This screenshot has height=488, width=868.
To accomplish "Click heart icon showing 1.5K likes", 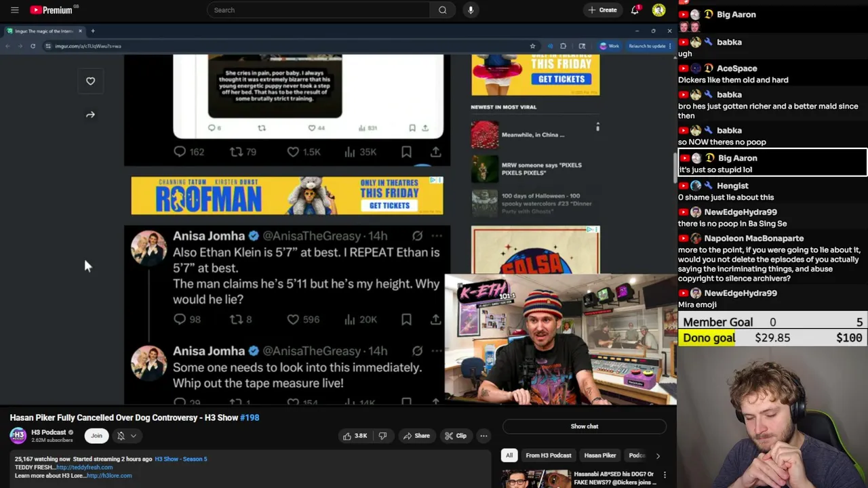I will point(293,152).
